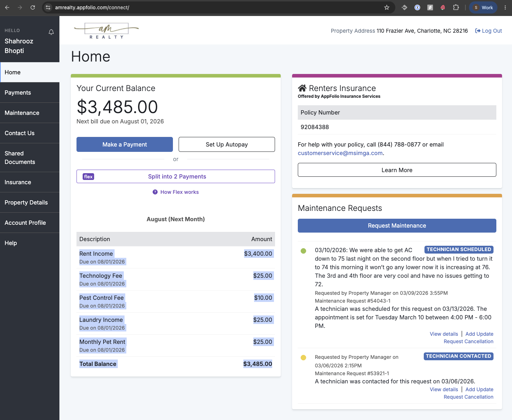Click the How Flex works question-mark icon

[155, 192]
